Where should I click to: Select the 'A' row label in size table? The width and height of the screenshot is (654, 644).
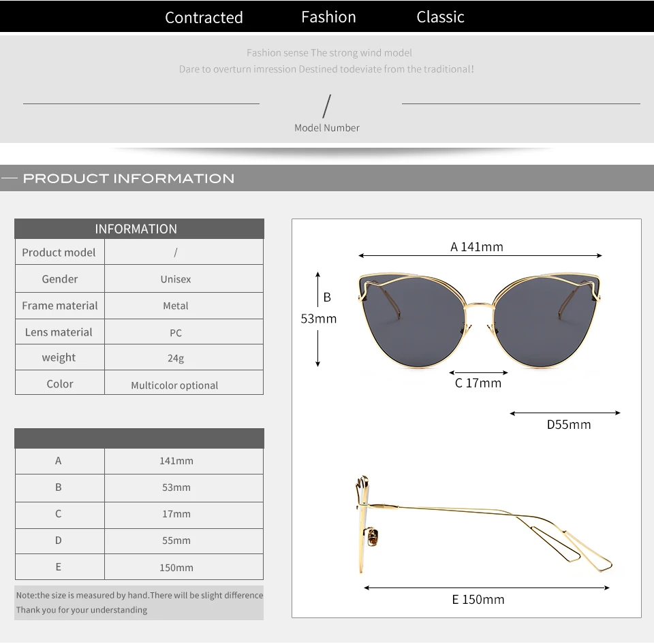(x=59, y=461)
